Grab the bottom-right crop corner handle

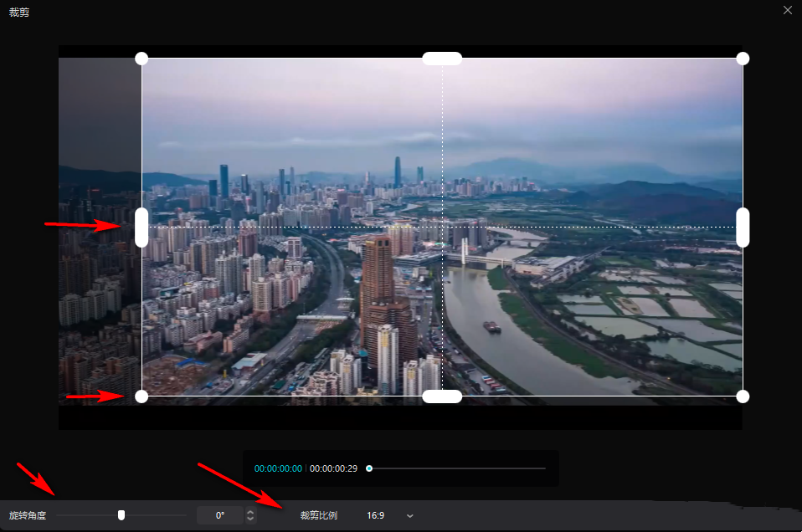tap(743, 396)
